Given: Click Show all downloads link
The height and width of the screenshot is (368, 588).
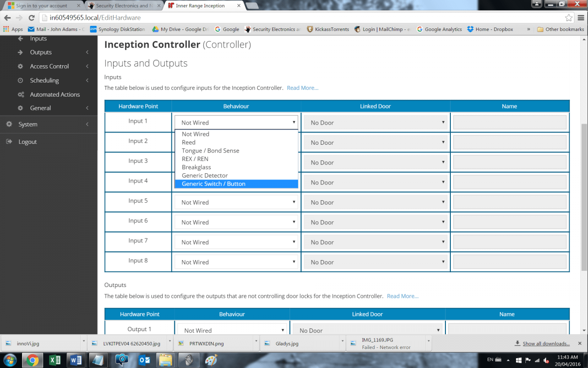Looking at the screenshot, I should coord(546,343).
